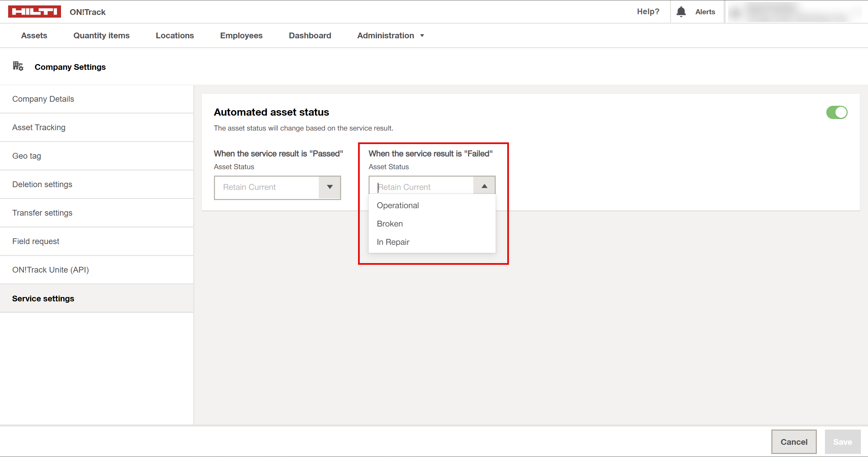The image size is (868, 457).
Task: Turn off Automated asset status toggle
Action: [836, 113]
